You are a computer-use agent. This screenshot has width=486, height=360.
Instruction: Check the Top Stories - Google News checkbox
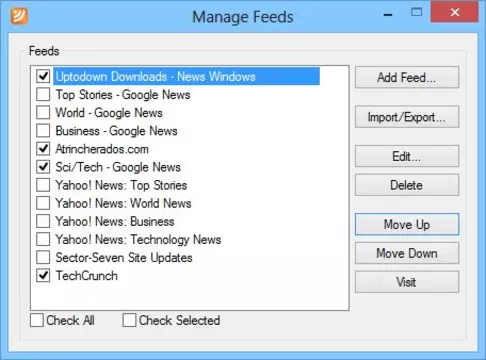click(x=43, y=94)
